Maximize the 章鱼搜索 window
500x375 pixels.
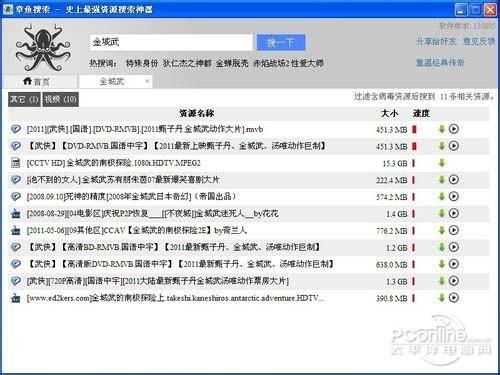coord(476,10)
